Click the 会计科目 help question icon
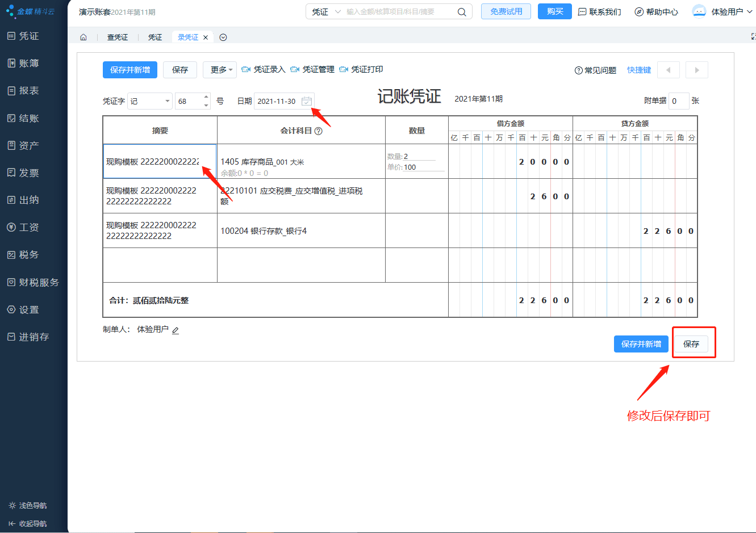 (319, 131)
